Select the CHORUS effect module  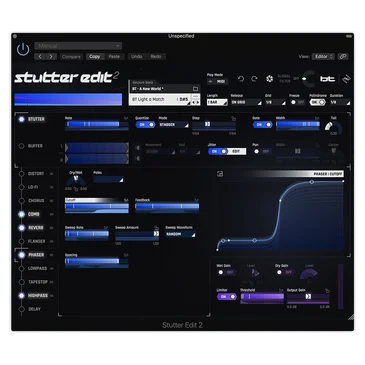point(36,201)
